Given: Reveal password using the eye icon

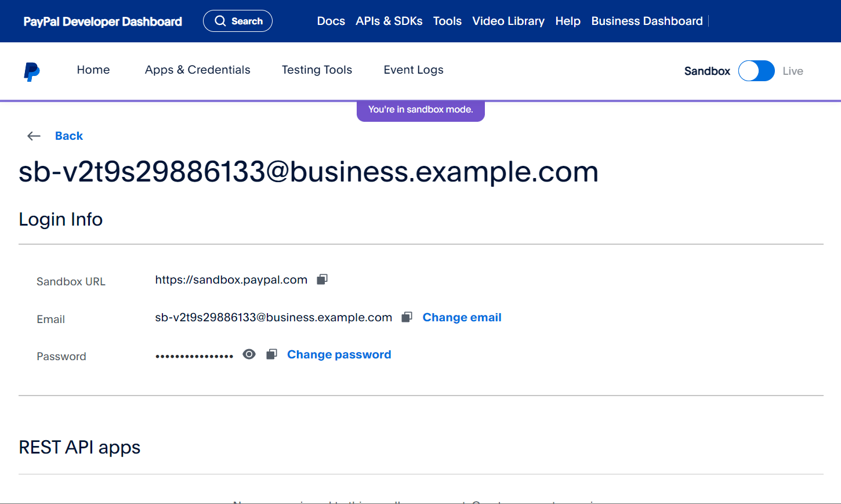Looking at the screenshot, I should [249, 354].
